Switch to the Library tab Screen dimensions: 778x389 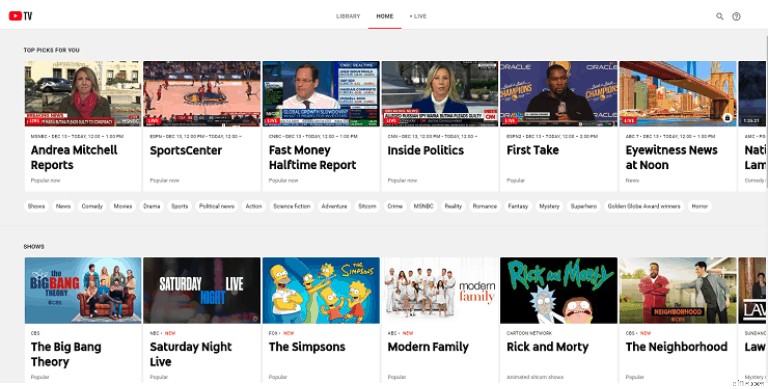coord(348,16)
